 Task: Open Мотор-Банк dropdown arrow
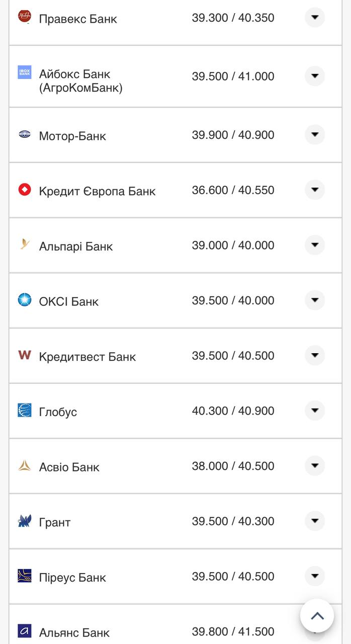point(315,135)
